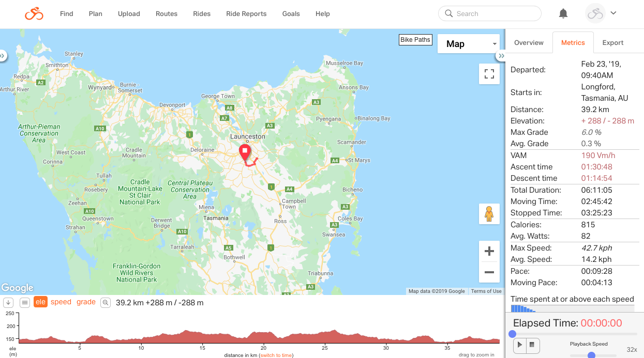Open the Map type dropdown
This screenshot has width=644, height=358.
(x=468, y=44)
